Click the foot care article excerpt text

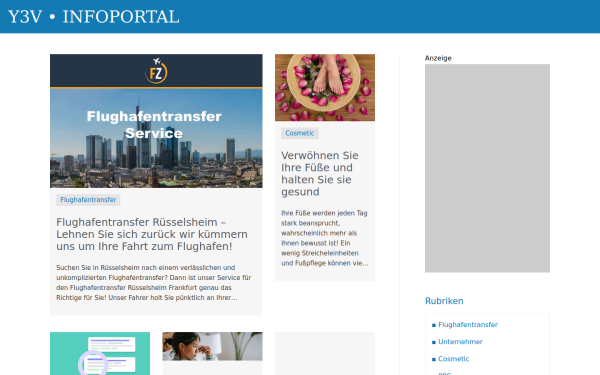[324, 238]
